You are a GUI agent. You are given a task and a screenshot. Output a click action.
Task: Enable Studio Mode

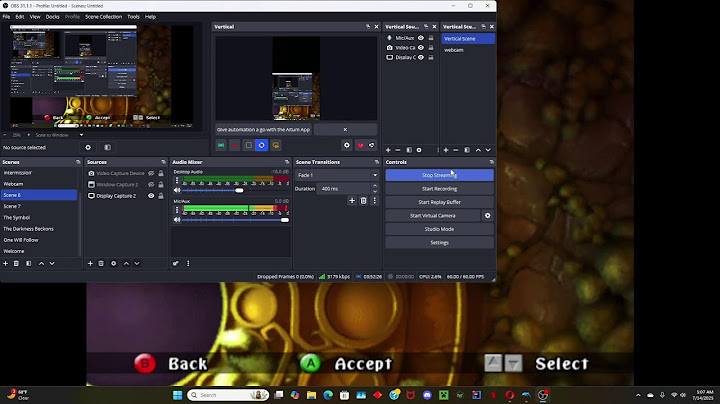click(439, 229)
